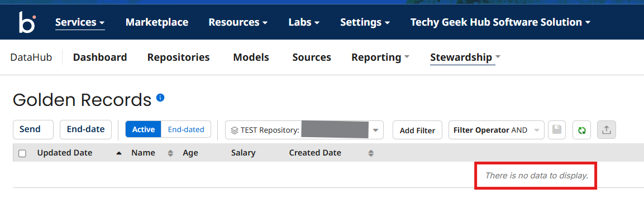The image size is (644, 223).
Task: Click the green refresh icon
Action: coord(581,130)
